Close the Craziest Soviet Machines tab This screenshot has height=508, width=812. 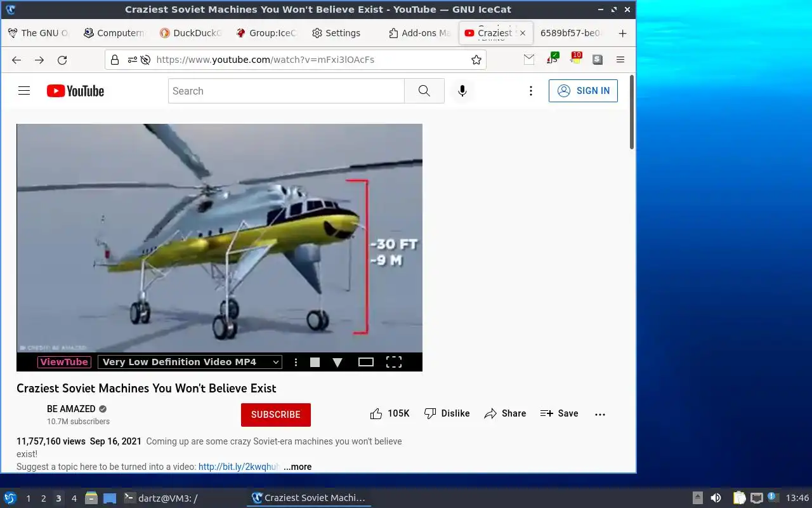(523, 33)
